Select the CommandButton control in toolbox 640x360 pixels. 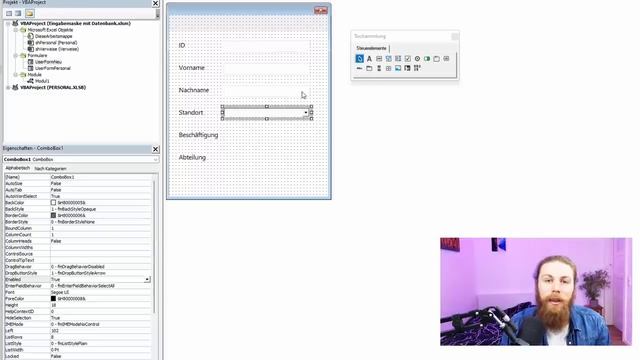(x=446, y=59)
